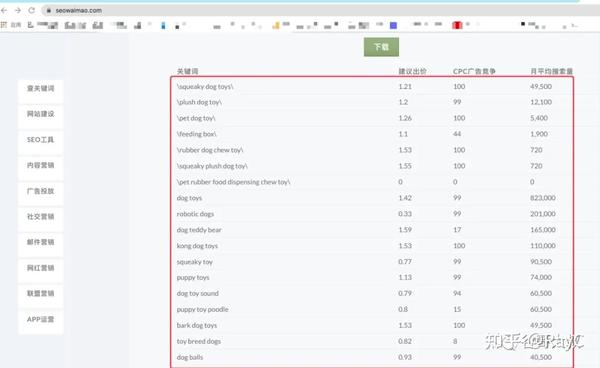Click the green 下载 download button

click(381, 47)
